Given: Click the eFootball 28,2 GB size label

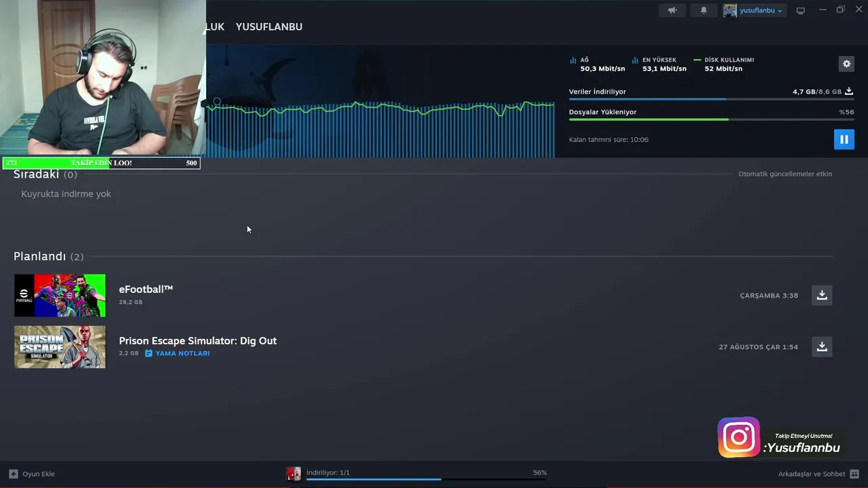Looking at the screenshot, I should [130, 302].
